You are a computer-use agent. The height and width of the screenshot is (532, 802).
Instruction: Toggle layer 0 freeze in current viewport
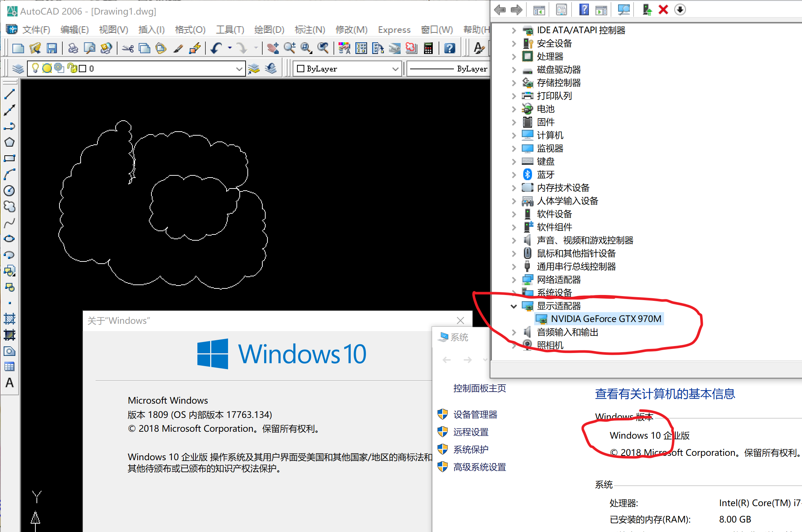59,68
